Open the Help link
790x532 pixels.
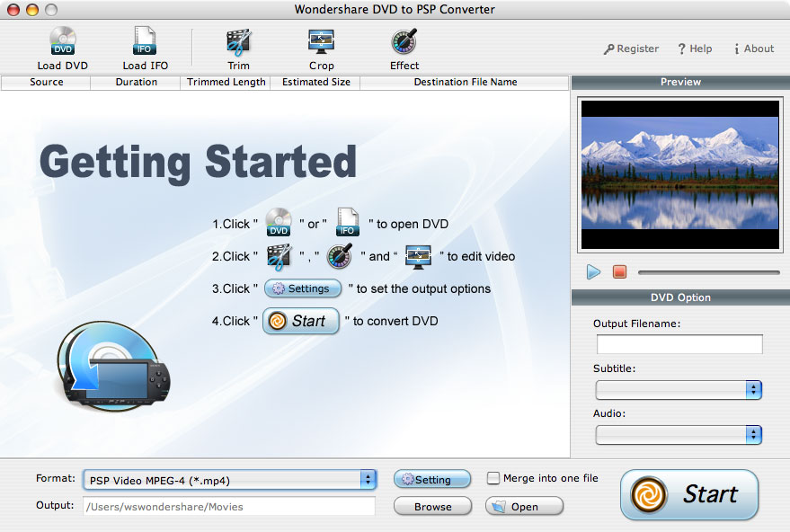pos(695,49)
